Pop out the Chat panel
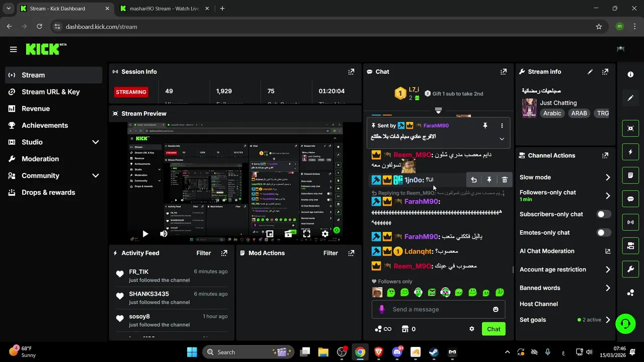This screenshot has height=362, width=644. [x=504, y=72]
